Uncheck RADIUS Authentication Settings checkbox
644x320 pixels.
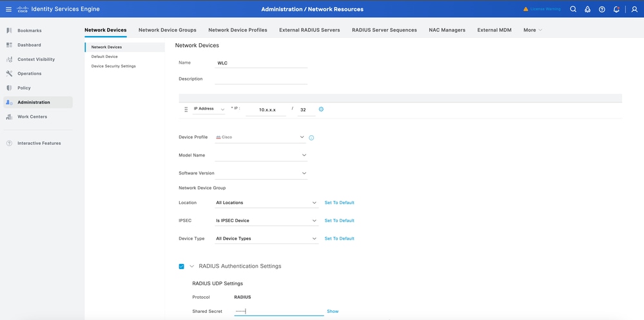coord(181,266)
